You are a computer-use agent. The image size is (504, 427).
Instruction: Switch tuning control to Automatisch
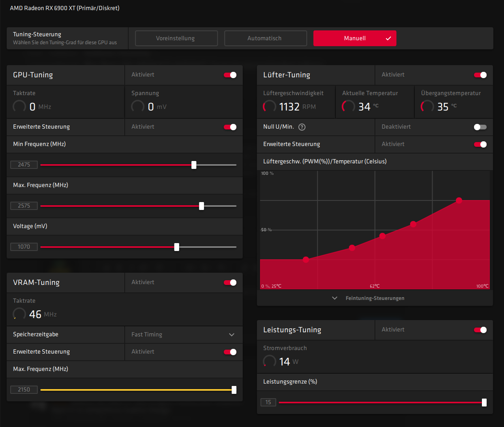(266, 38)
